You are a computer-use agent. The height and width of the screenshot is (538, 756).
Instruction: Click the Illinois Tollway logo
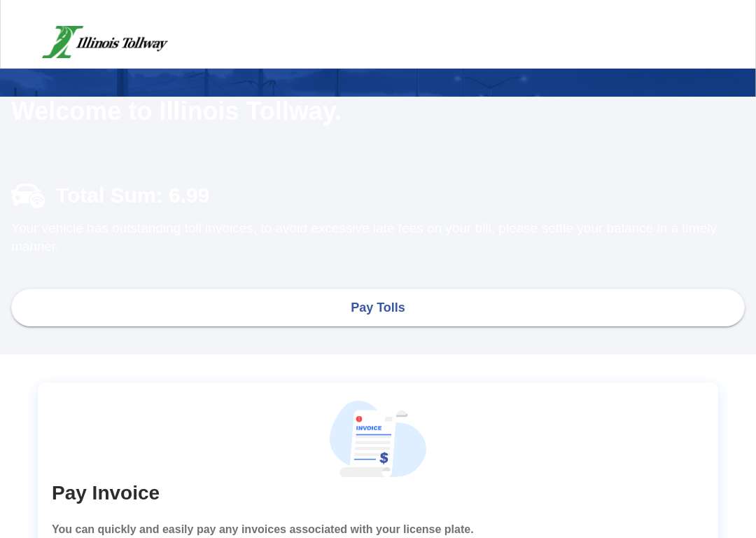(x=104, y=42)
